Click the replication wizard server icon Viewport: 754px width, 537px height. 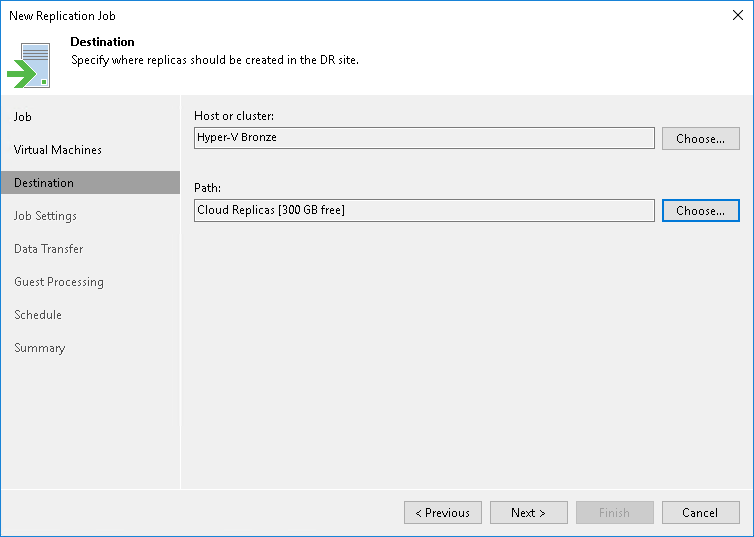(28, 65)
